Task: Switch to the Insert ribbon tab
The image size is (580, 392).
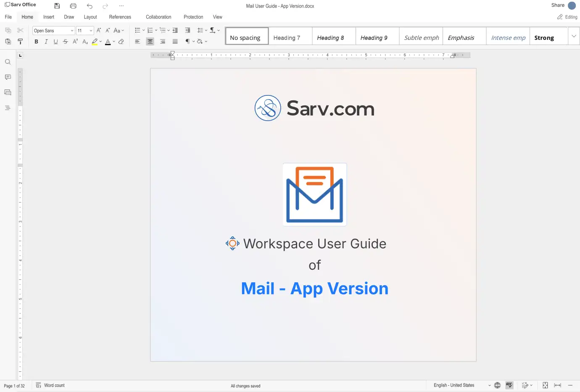Action: pos(48,17)
